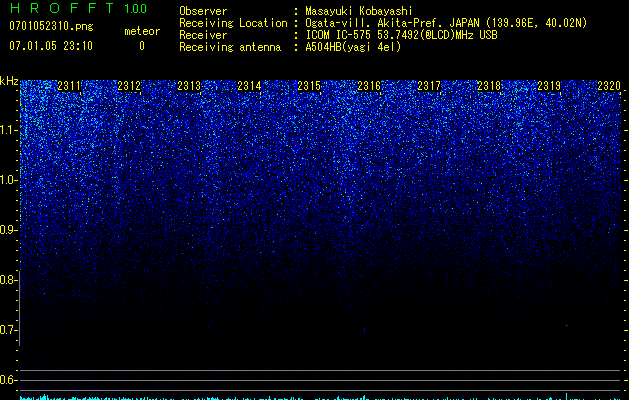629x400 pixels.
Task: Click location text Ogata-vill. Akita-Pref. JAPAN
Action: 393,23
